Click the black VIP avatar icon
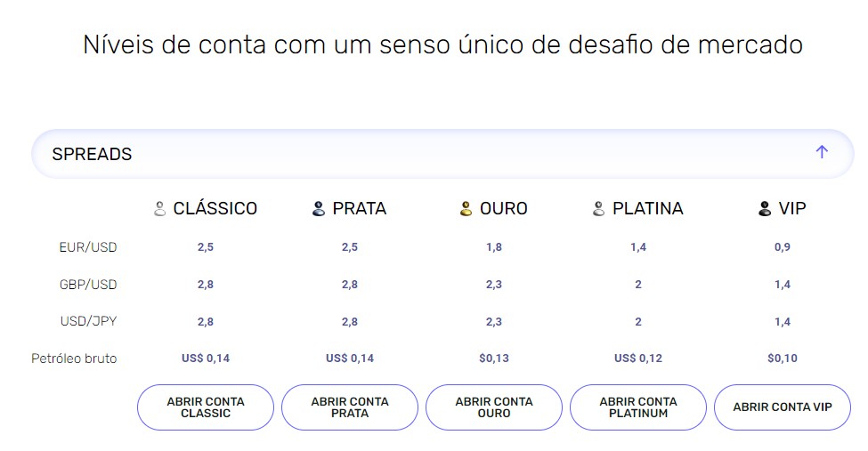 [765, 209]
